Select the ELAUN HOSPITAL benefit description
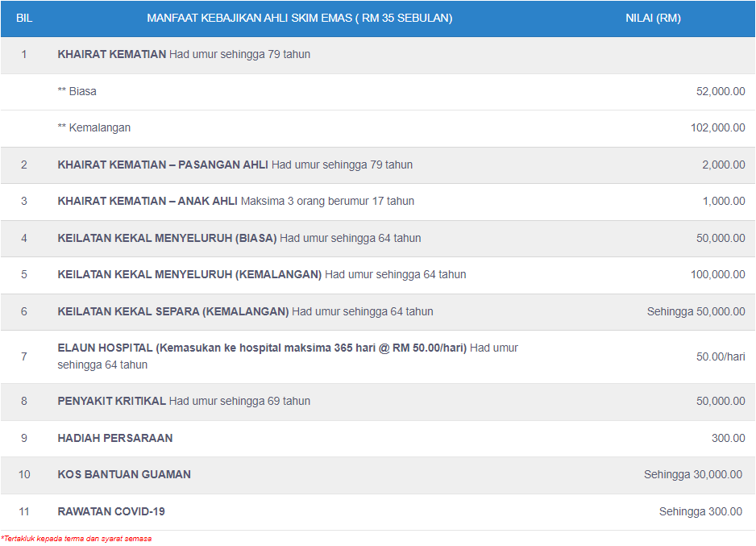 pyautogui.click(x=262, y=348)
